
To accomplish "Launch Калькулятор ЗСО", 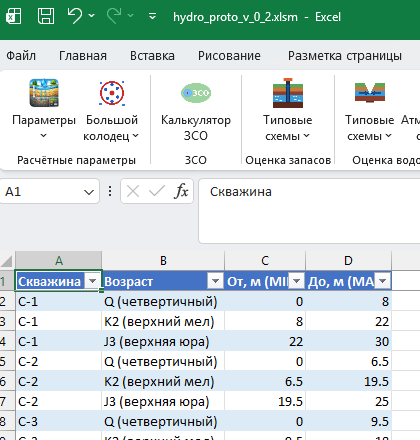I will coord(196,110).
